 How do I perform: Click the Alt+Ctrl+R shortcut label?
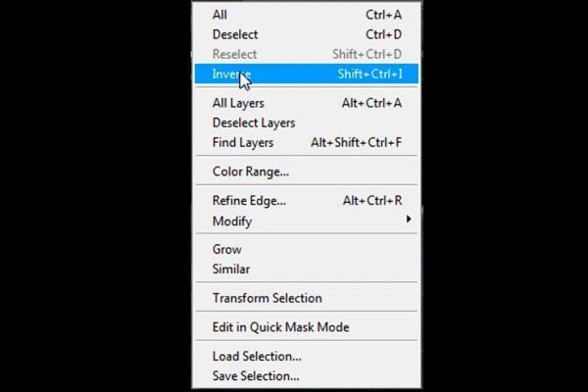(372, 201)
